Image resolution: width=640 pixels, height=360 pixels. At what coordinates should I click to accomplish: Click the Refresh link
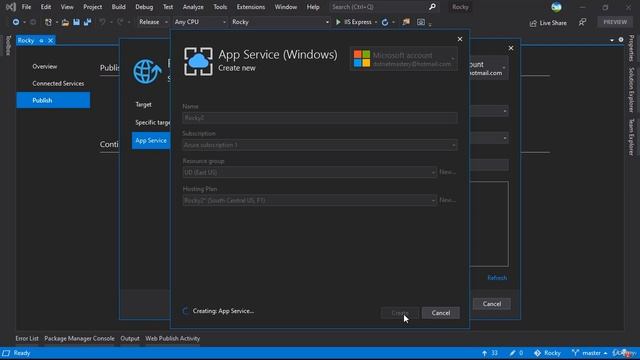point(497,278)
